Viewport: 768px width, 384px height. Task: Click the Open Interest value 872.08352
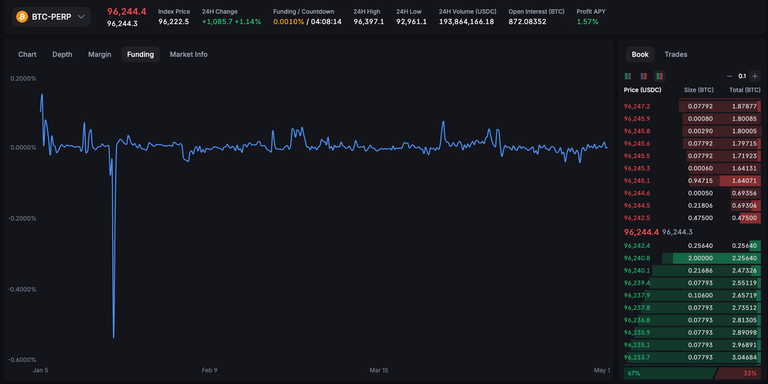(528, 22)
